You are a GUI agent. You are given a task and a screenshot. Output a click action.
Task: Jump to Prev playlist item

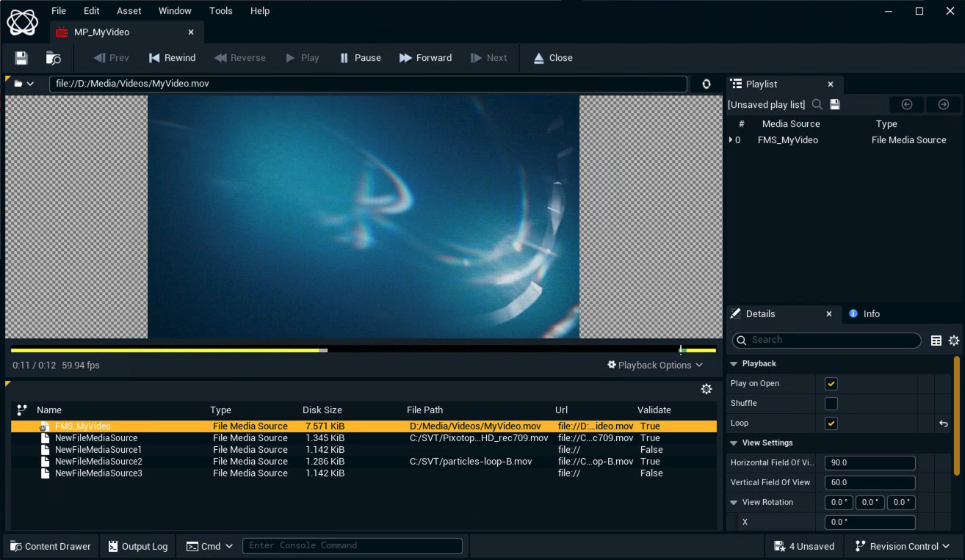tap(111, 58)
